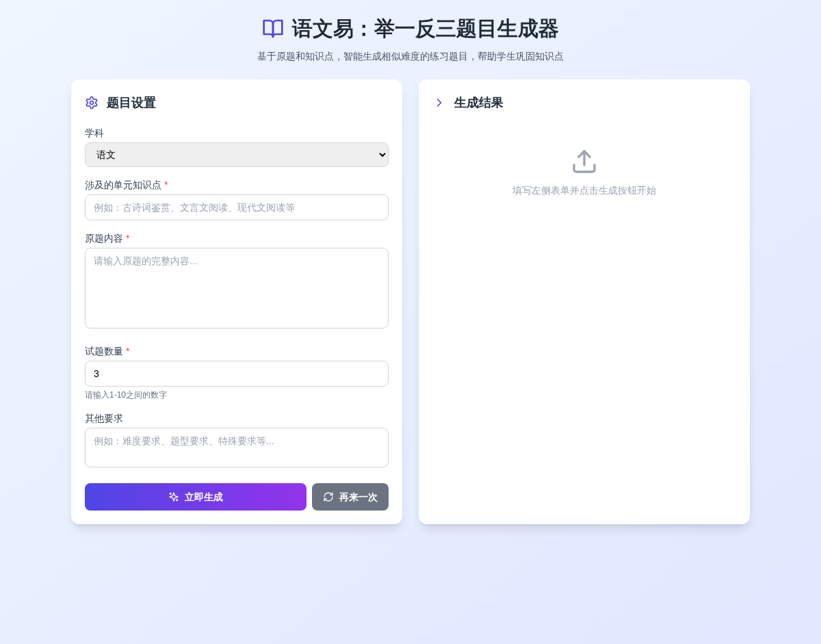
Task: Click the 请输入1-10之间的数字 hint text
Action: coord(126,395)
